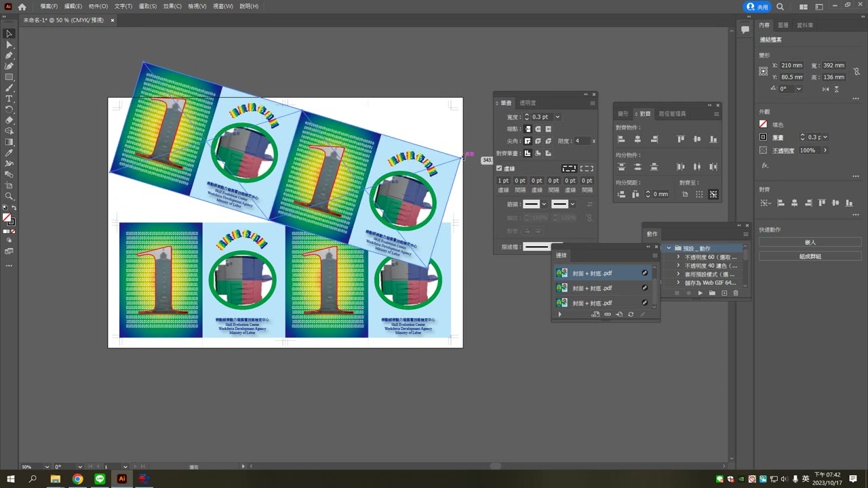Click the fx effects icon
868x488 pixels.
click(x=765, y=165)
